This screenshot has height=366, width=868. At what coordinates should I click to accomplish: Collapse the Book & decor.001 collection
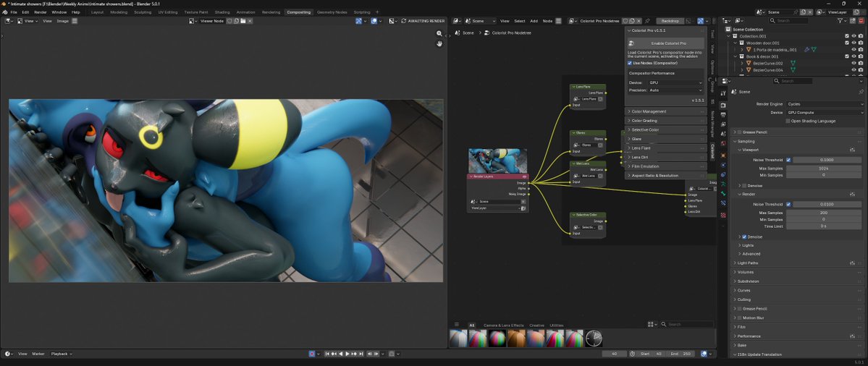(x=736, y=56)
